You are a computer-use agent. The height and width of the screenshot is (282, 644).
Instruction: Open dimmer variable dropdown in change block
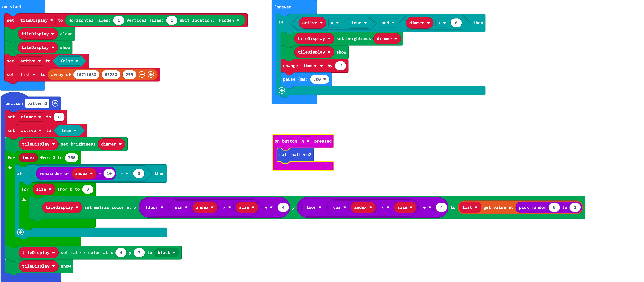(312, 66)
